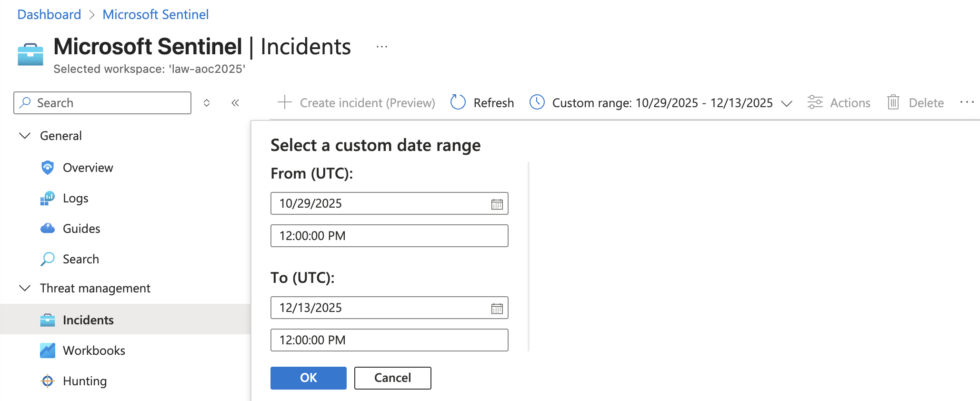Open the Guides sidebar item
Viewport: 980px width, 401px height.
81,229
